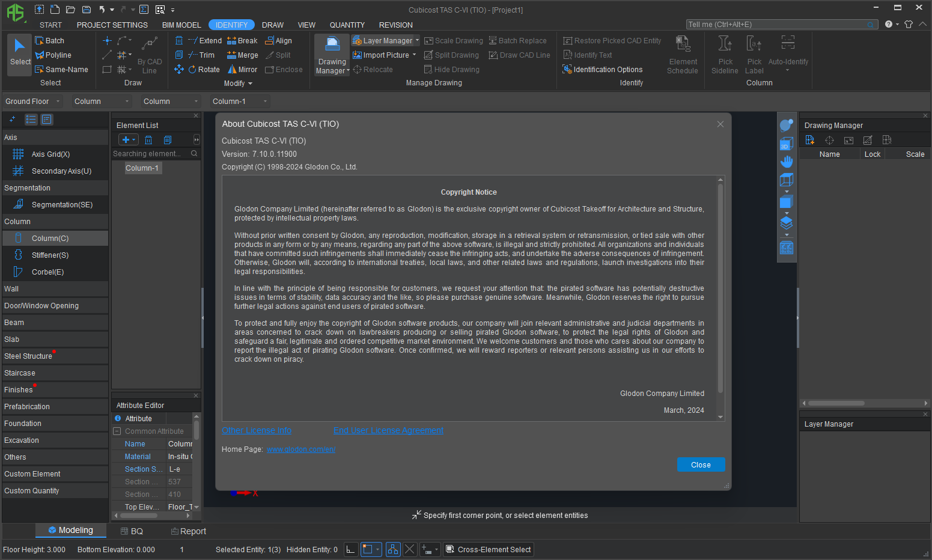Use the Extend tool
The height and width of the screenshot is (560, 932).
coord(205,41)
